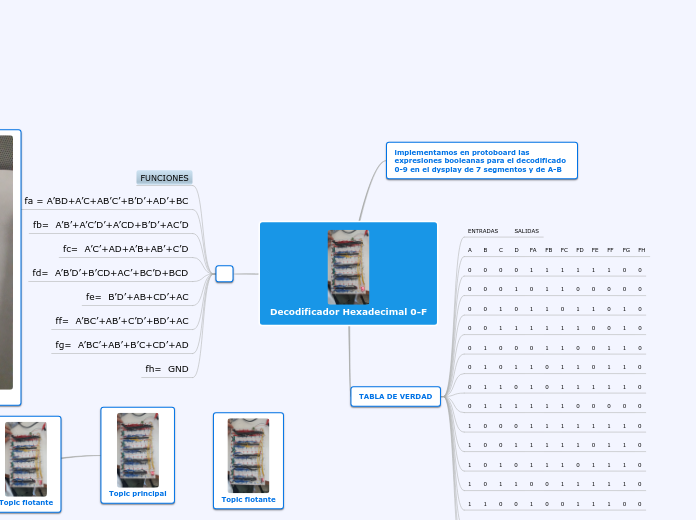This screenshot has height=520, width=696.
Task: Select the fh= GND branch
Action: pyautogui.click(x=167, y=369)
